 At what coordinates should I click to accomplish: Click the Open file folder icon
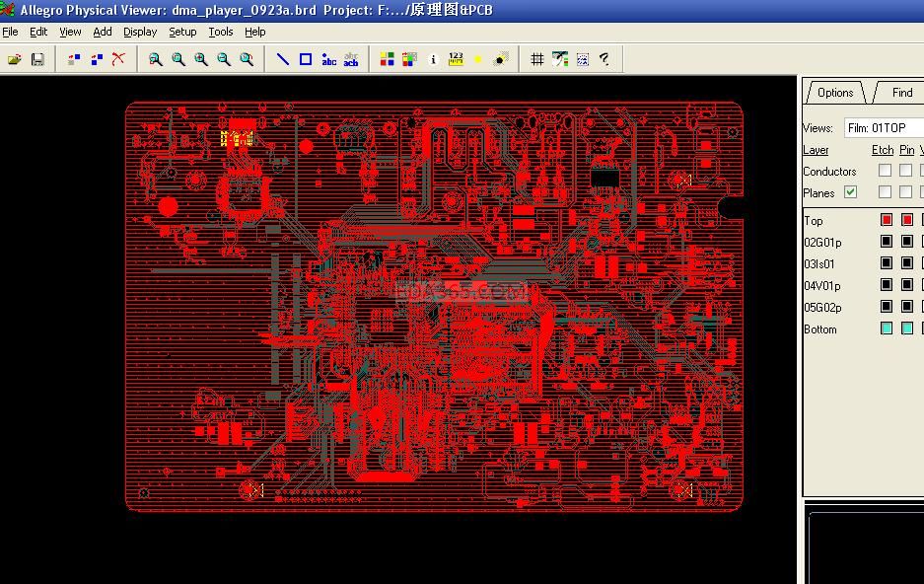point(15,59)
